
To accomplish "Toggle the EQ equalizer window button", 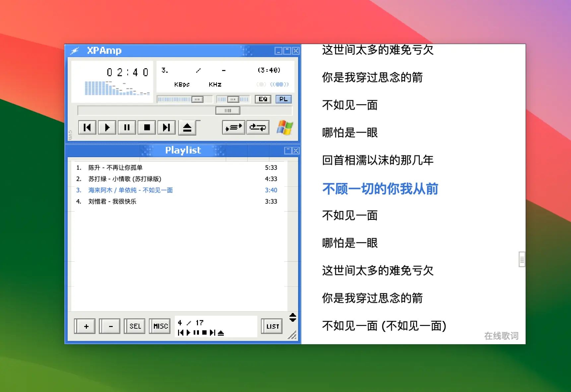I will pyautogui.click(x=263, y=99).
